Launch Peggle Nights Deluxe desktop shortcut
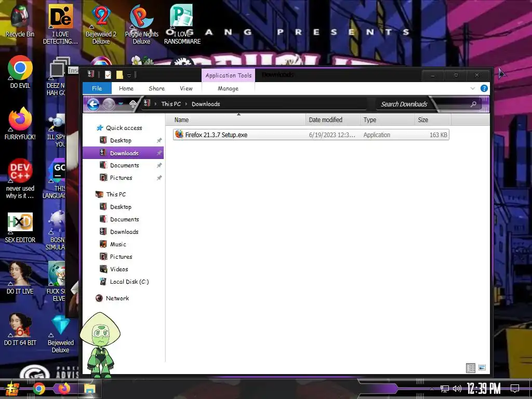The height and width of the screenshot is (399, 532). pyautogui.click(x=141, y=24)
